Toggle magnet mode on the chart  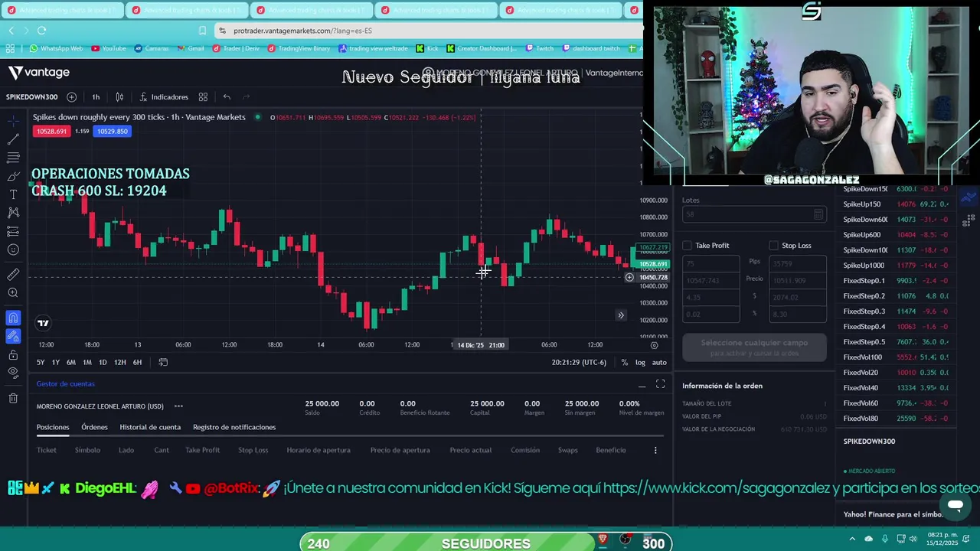click(13, 318)
